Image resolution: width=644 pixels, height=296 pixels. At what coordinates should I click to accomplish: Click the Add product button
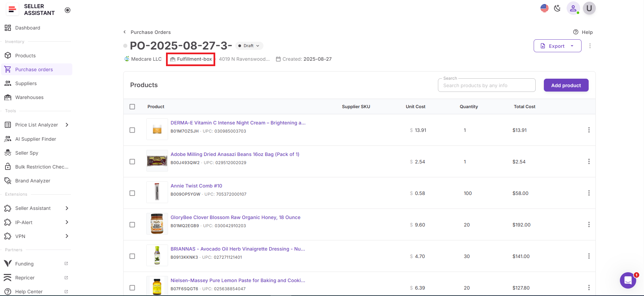pos(566,85)
